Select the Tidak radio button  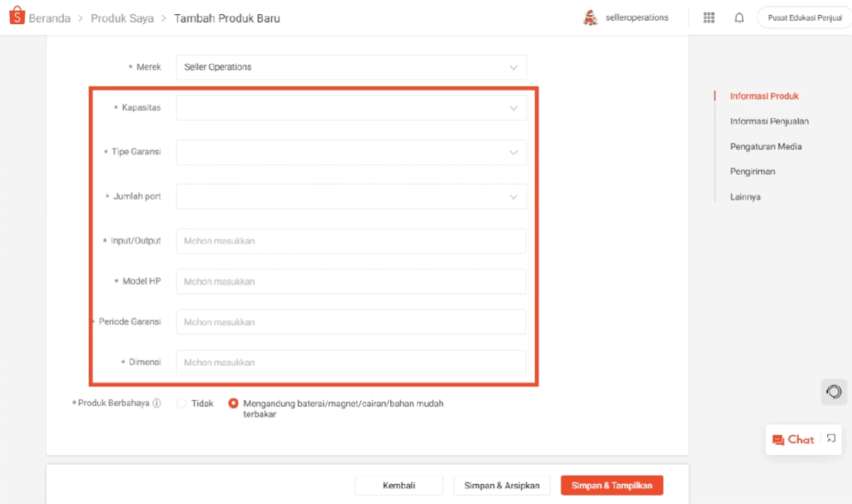point(181,403)
